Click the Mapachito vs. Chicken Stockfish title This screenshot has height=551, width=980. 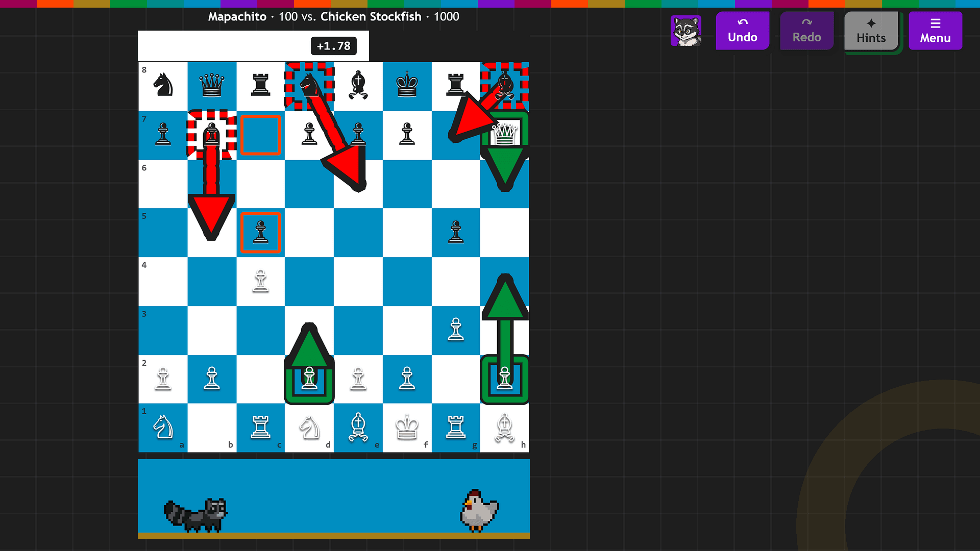click(333, 17)
